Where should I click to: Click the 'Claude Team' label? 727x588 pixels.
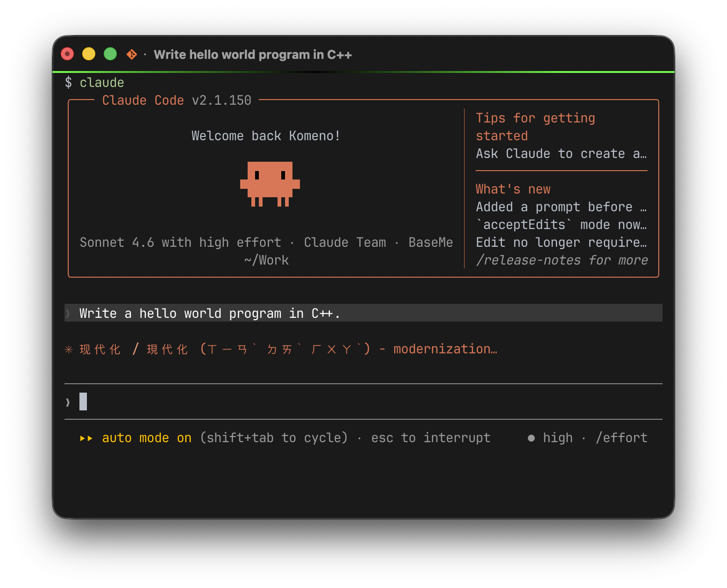pyautogui.click(x=345, y=243)
